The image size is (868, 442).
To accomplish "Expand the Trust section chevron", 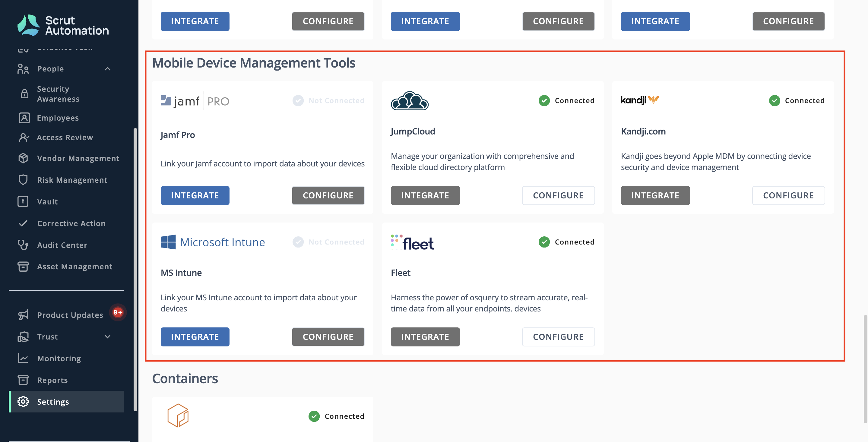I will [x=107, y=336].
